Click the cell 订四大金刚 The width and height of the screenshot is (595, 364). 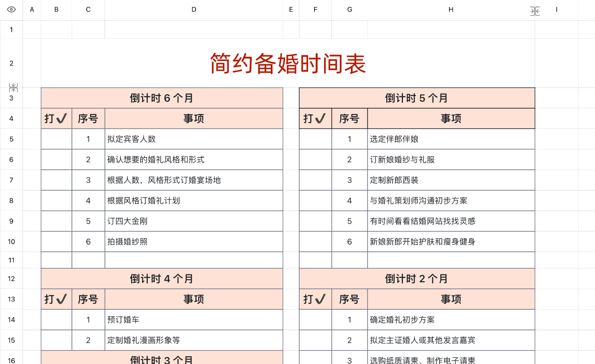pos(194,221)
